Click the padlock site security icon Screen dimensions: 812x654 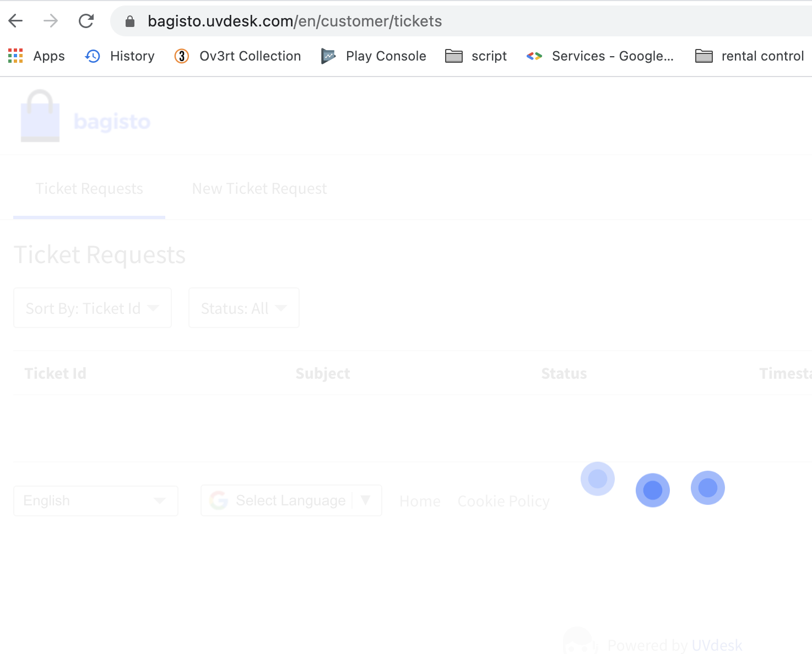coord(130,21)
